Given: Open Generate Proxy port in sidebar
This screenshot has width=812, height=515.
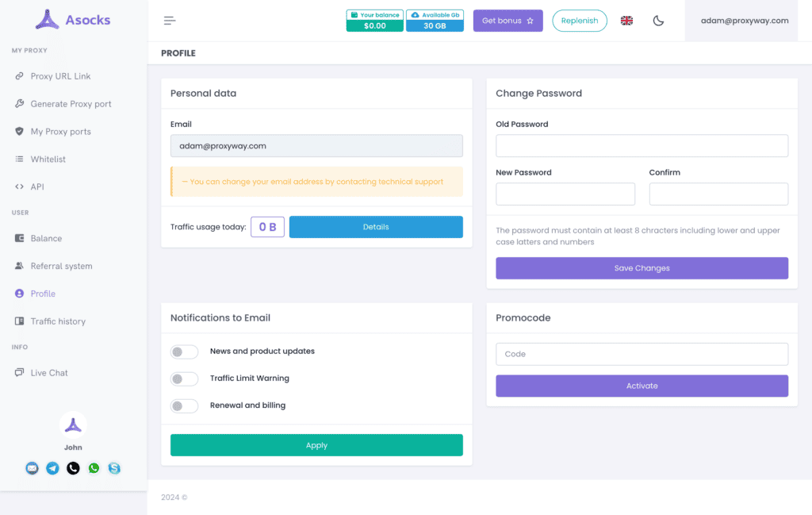Looking at the screenshot, I should pos(71,104).
